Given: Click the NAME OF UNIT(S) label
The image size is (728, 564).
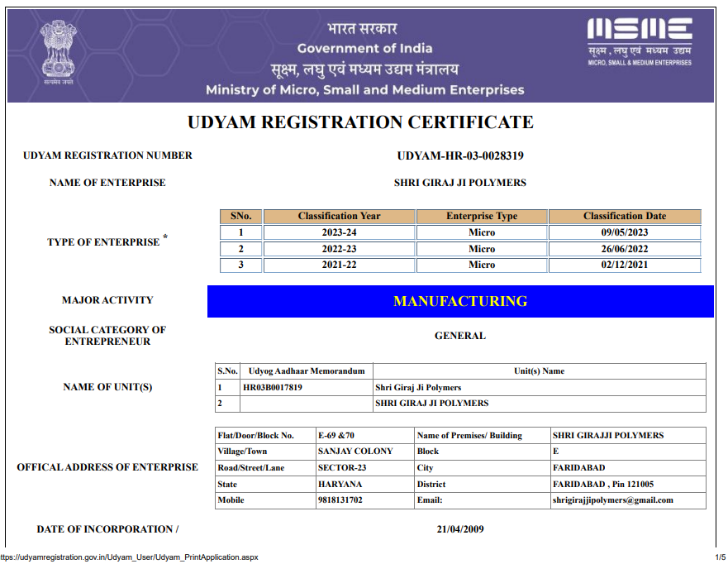Looking at the screenshot, I should coord(107,387).
